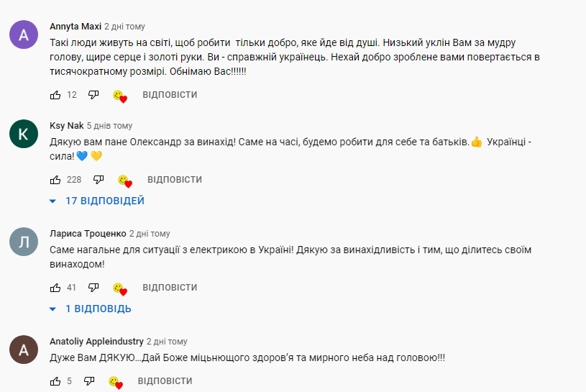Open Лариса Троценко channel name link
Image resolution: width=586 pixels, height=392 pixels.
[x=88, y=234]
